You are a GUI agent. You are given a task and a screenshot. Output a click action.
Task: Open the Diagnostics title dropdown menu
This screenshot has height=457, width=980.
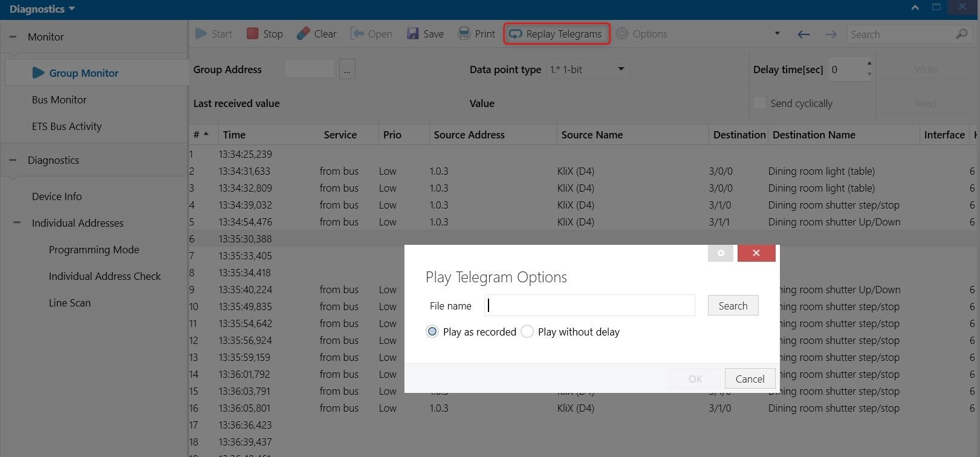(x=42, y=9)
